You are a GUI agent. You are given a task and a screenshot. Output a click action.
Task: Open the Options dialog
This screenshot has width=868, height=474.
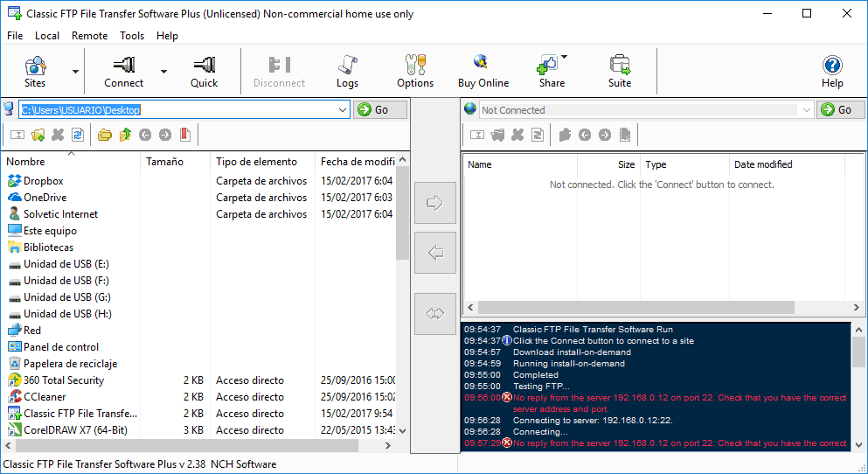pyautogui.click(x=415, y=72)
